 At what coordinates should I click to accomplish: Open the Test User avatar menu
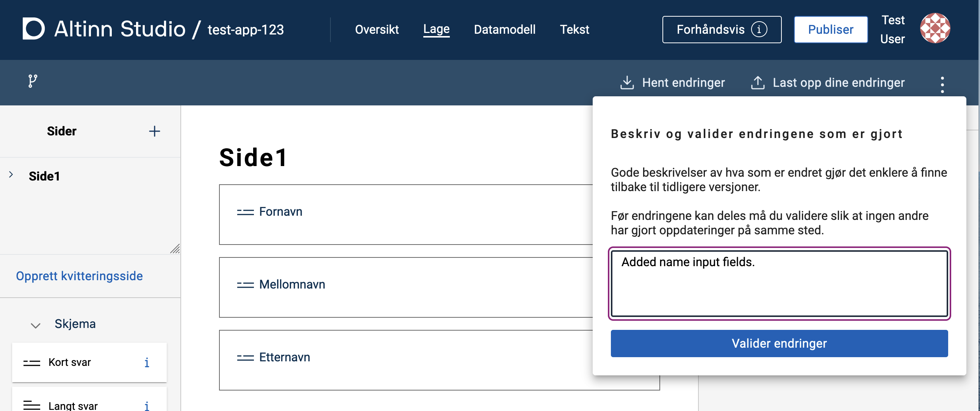click(935, 28)
